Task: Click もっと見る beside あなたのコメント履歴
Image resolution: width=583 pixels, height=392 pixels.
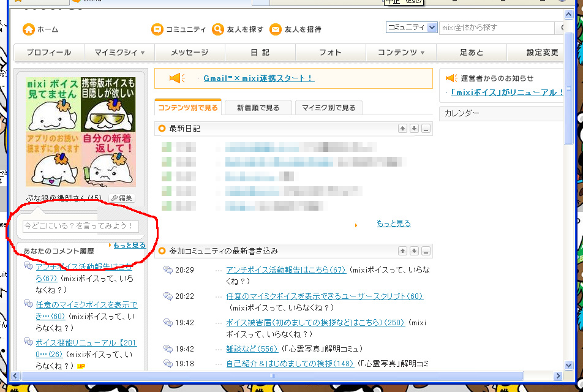Action: click(x=129, y=246)
